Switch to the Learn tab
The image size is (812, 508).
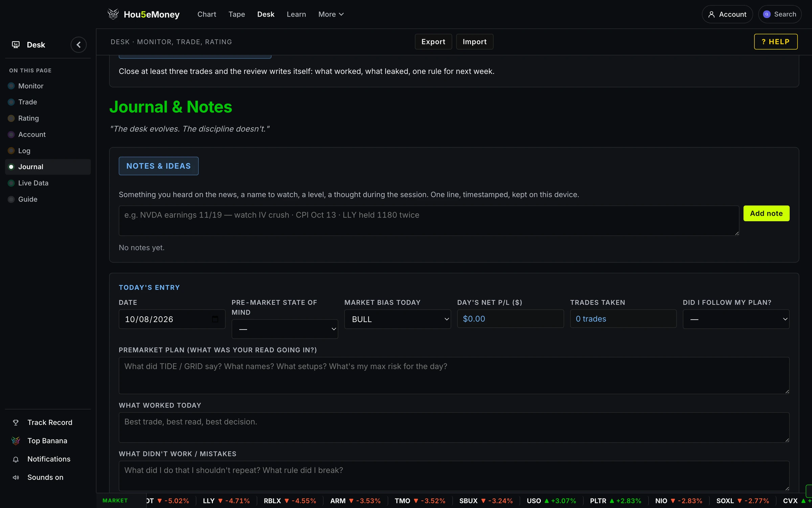[296, 14]
